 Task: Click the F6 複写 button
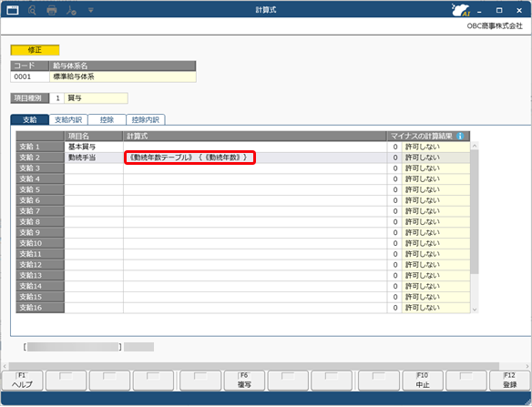pos(244,381)
